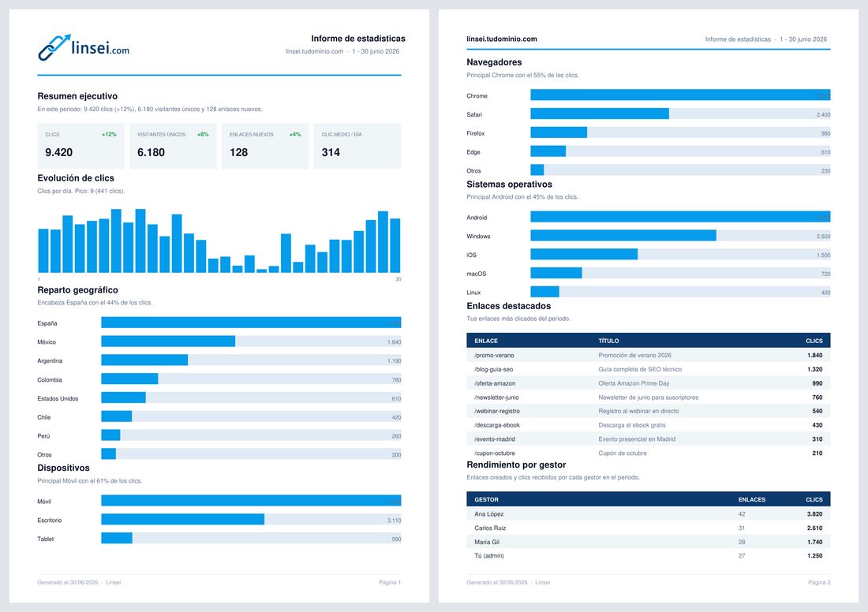Click the +12% change indicator in the Clics card
Viewport: 868px width, 612px height.
coord(109,134)
